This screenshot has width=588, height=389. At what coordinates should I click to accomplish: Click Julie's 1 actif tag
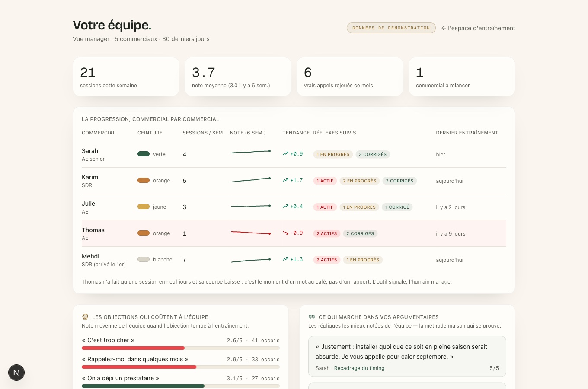tap(325, 207)
